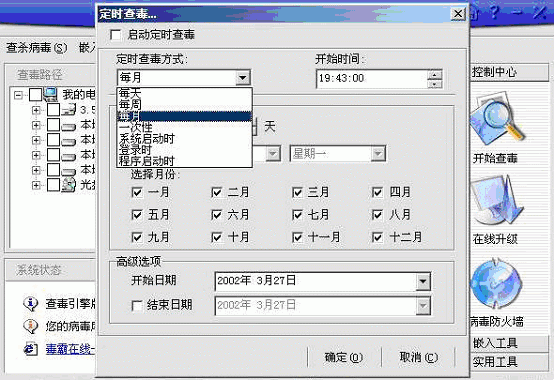This screenshot has height=380, width=554.
Task: Open the 开始日期 date dropdown
Action: tap(423, 281)
